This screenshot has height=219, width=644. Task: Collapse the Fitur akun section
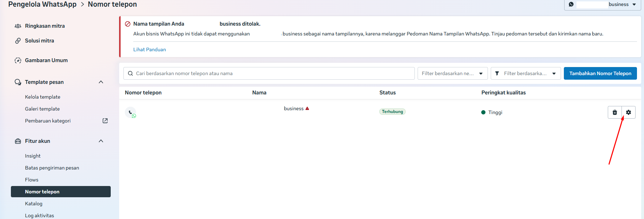click(101, 141)
